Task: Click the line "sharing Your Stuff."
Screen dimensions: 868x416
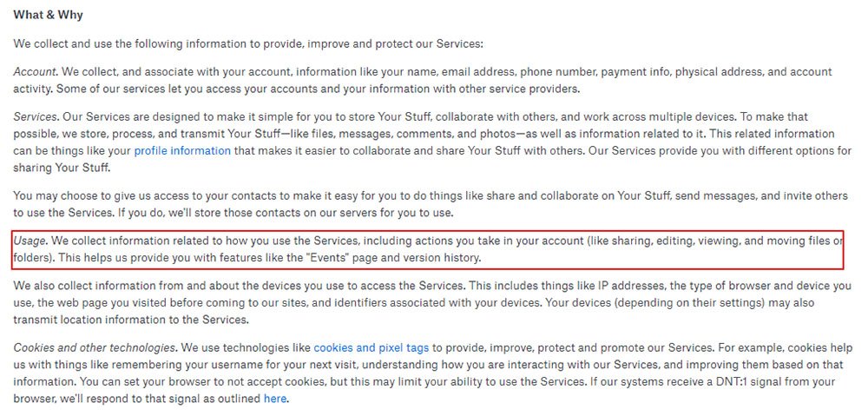Action: point(62,168)
